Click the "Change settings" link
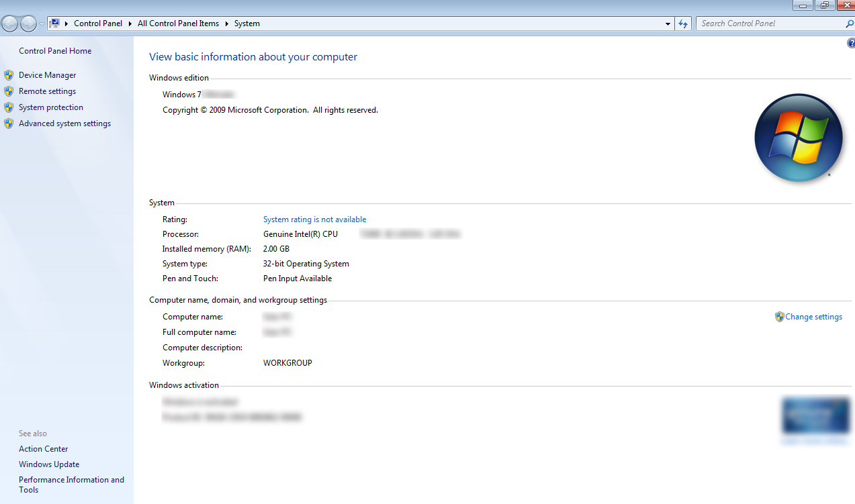 pyautogui.click(x=813, y=316)
